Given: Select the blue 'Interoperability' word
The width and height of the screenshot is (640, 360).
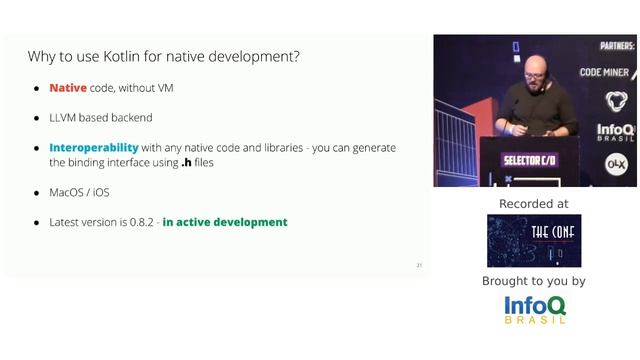Looking at the screenshot, I should click(x=94, y=147).
